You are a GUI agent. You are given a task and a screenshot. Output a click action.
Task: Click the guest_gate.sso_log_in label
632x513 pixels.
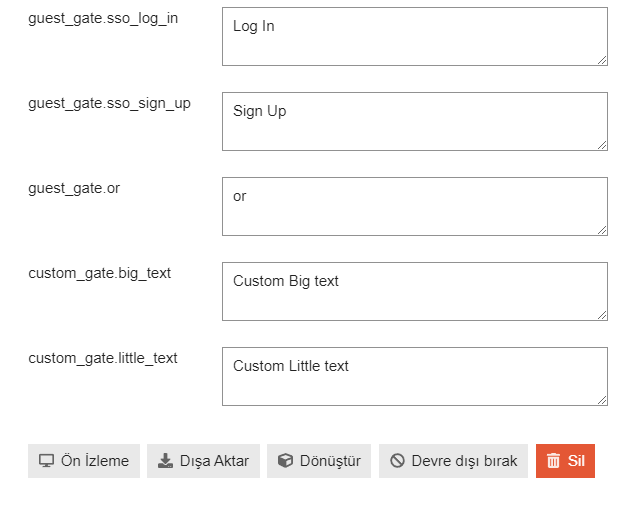point(103,19)
